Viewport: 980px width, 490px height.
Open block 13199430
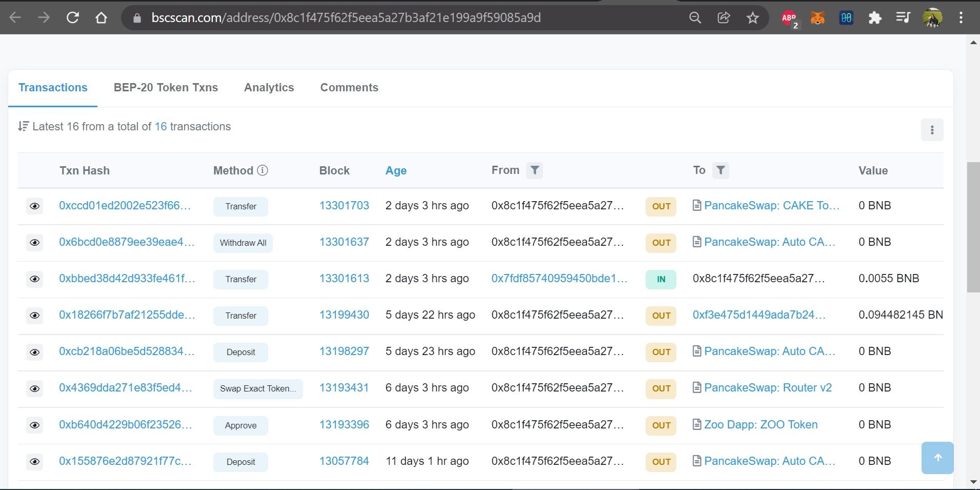[x=344, y=315]
